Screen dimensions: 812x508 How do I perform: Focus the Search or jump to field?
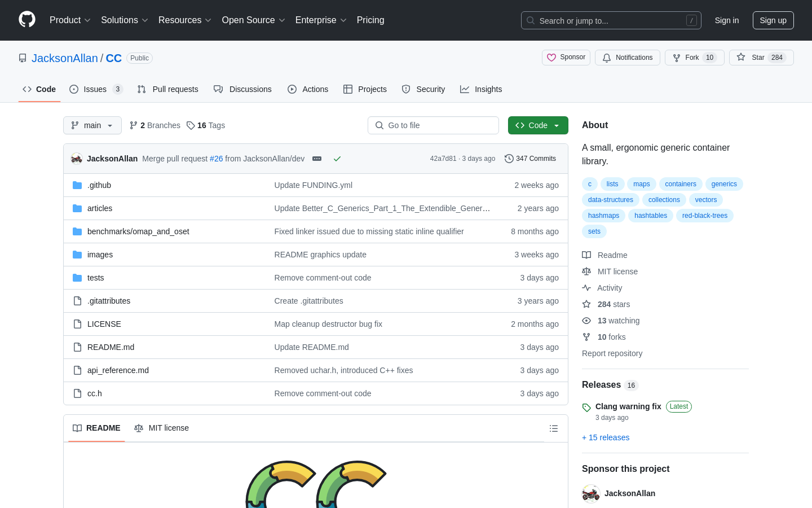(x=611, y=20)
